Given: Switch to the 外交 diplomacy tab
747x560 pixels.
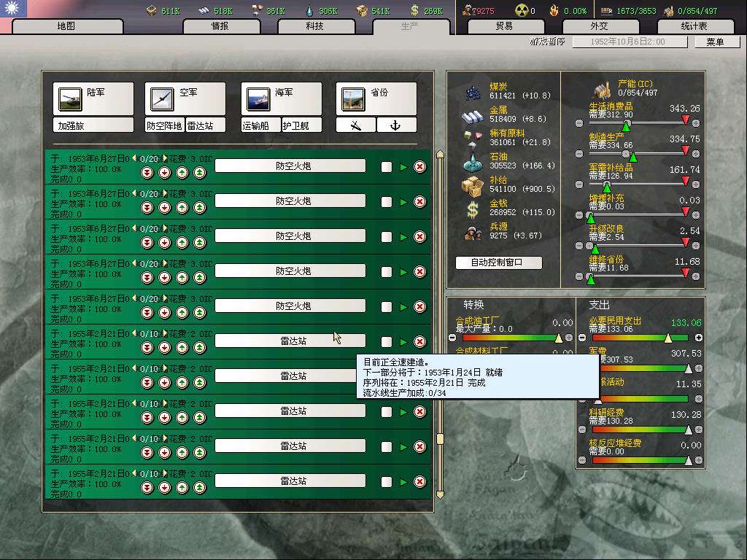Looking at the screenshot, I should pos(600,26).
